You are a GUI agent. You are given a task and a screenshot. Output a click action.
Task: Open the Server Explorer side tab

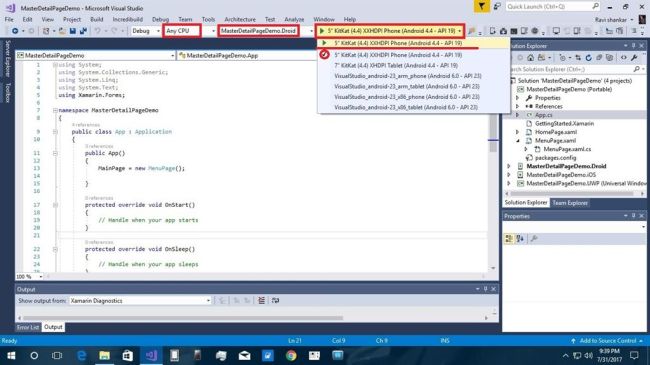tap(7, 58)
